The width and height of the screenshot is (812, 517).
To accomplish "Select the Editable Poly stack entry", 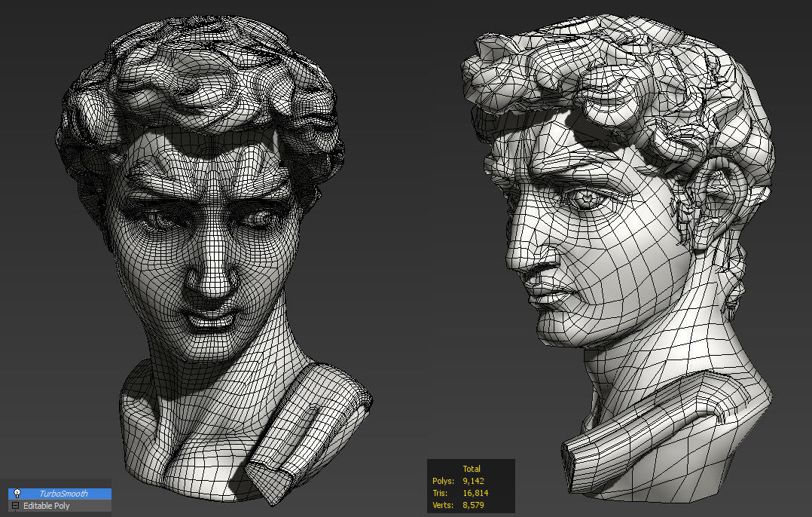I will tap(60, 506).
